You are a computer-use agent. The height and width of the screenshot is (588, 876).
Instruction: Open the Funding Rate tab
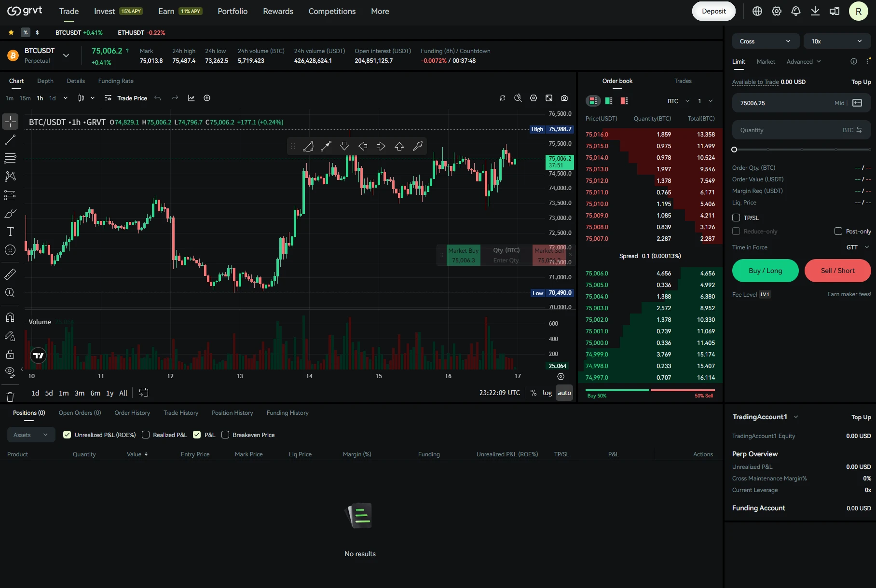click(x=116, y=81)
